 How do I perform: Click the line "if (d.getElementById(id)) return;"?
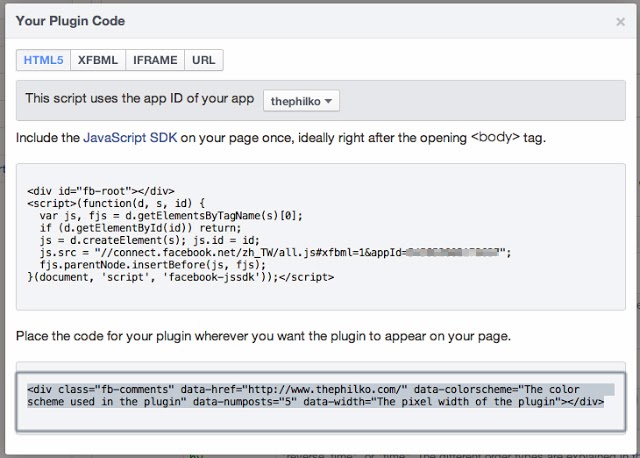(140, 228)
